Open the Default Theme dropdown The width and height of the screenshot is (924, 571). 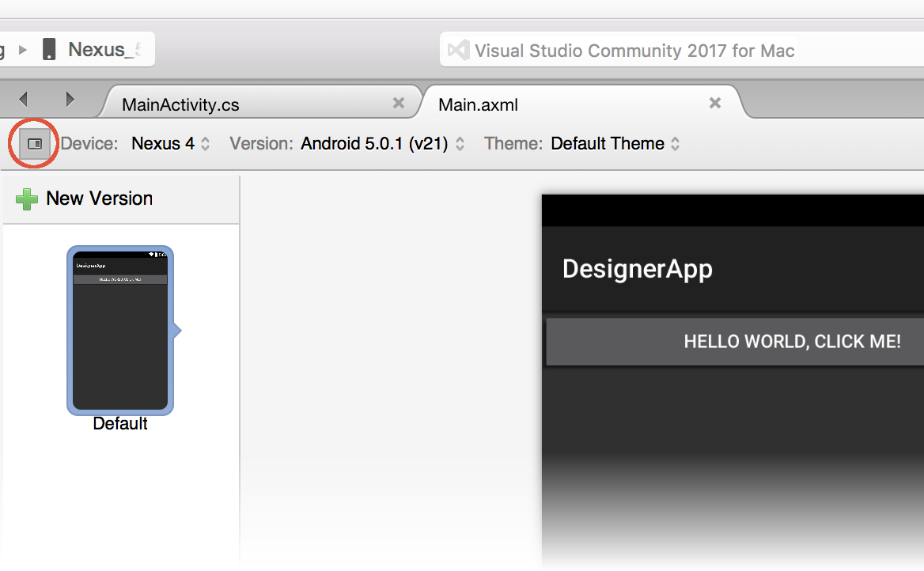(615, 144)
